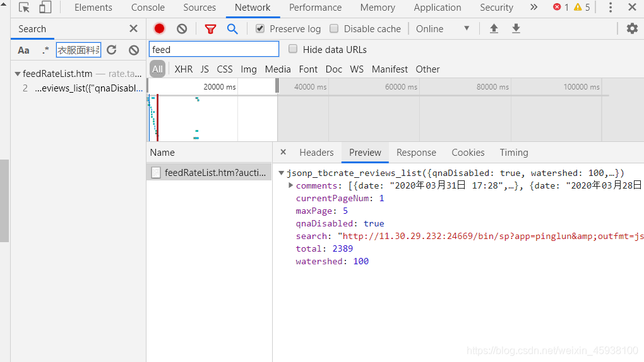644x362 pixels.
Task: Filter requests by XHR
Action: tap(183, 69)
